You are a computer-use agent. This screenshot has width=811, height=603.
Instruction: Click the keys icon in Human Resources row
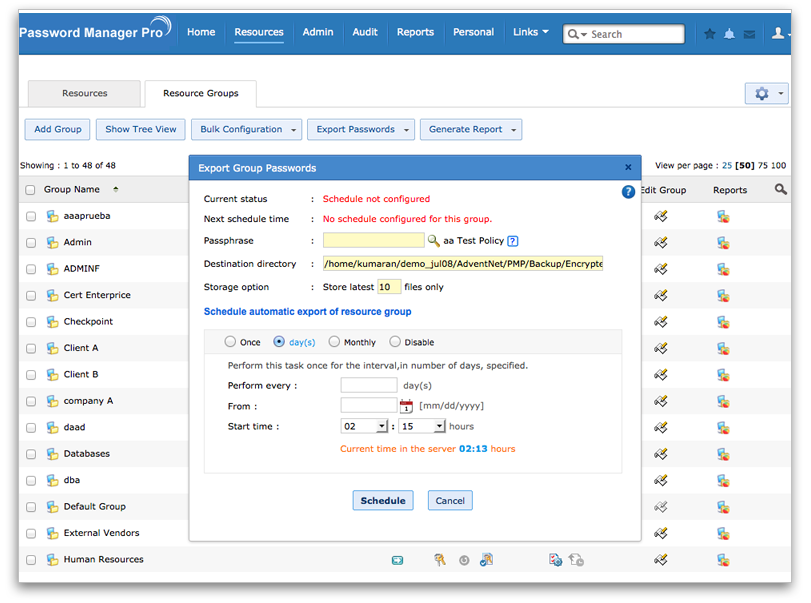click(440, 560)
